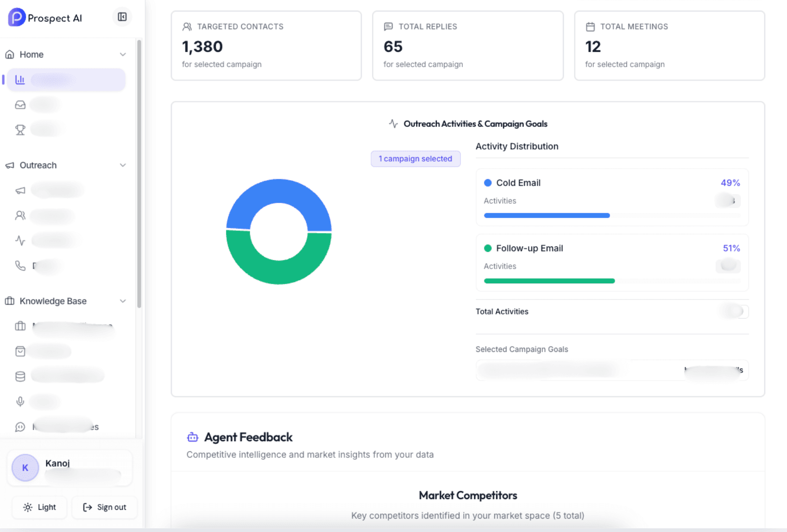This screenshot has height=532, width=787.
Task: Click the green Follow-up Email progress bar
Action: coord(548,281)
